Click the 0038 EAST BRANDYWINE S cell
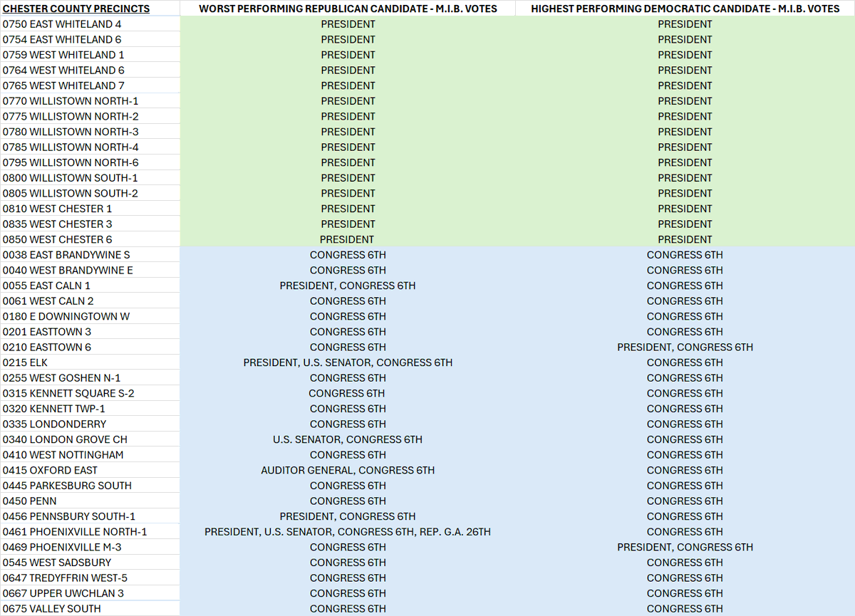Screen dimensions: 855x616 (90, 255)
